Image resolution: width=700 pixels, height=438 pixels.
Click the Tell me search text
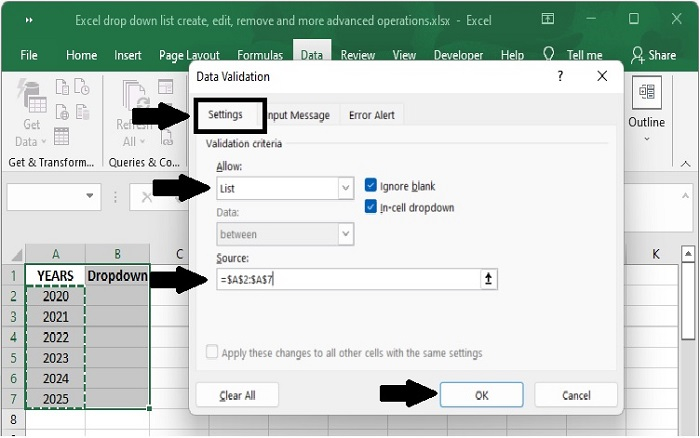584,55
